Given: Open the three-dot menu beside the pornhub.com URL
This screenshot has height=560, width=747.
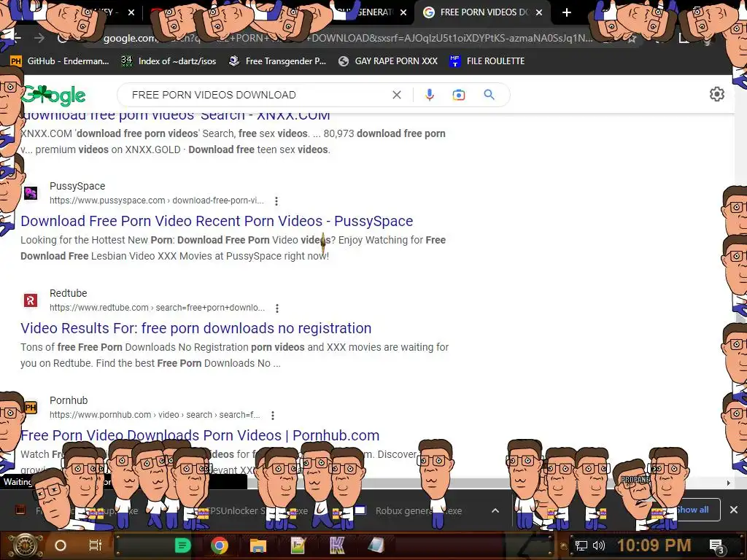Looking at the screenshot, I should 273,415.
